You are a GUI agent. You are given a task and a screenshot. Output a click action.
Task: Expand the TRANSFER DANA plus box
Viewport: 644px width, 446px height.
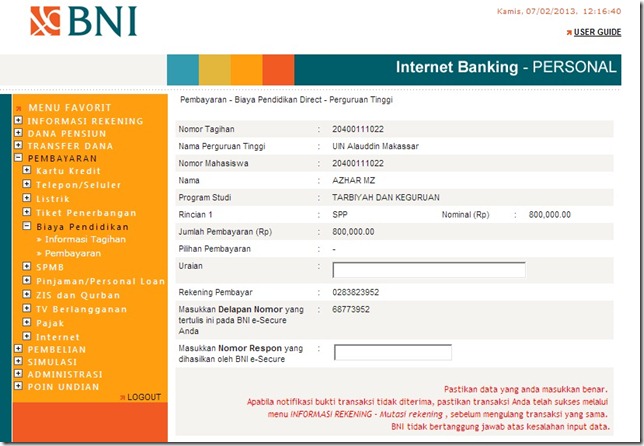pos(18,145)
